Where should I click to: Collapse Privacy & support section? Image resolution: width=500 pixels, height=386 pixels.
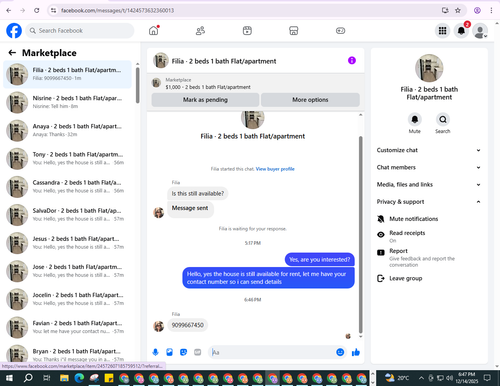point(429,202)
